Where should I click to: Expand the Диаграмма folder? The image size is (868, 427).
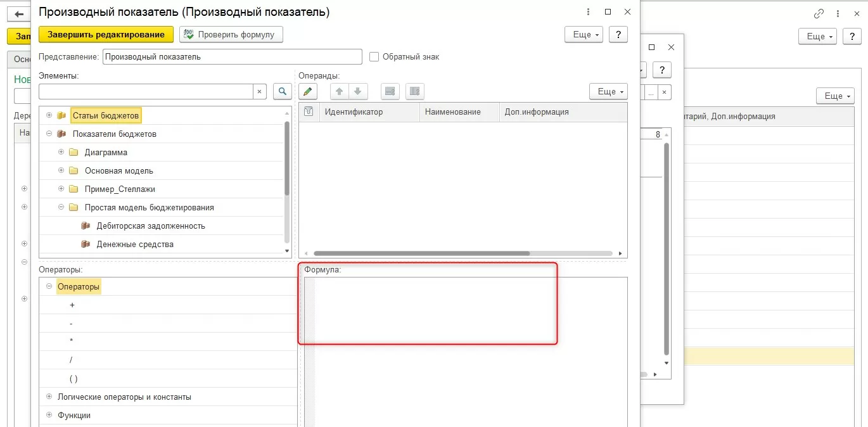point(61,152)
